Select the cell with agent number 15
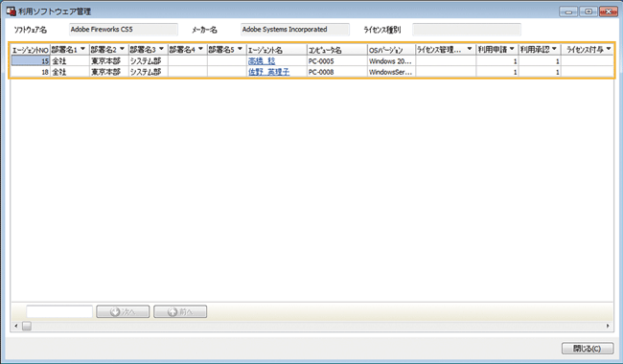 tap(31, 60)
